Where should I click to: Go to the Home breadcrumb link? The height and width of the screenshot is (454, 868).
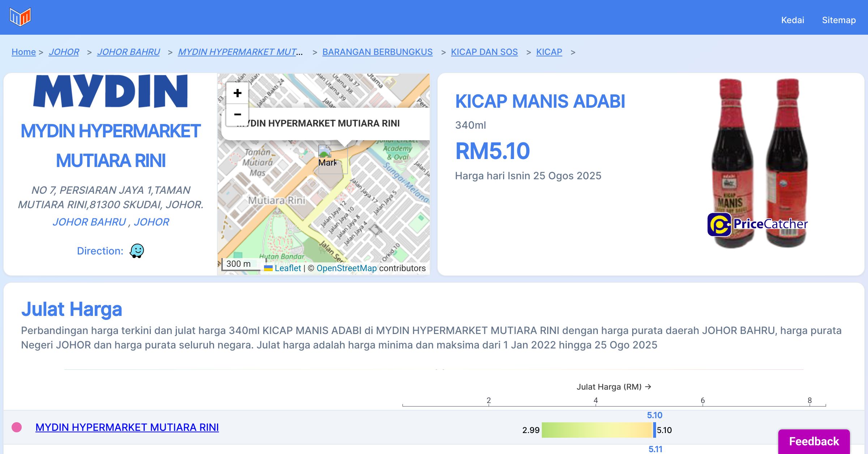[x=24, y=52]
